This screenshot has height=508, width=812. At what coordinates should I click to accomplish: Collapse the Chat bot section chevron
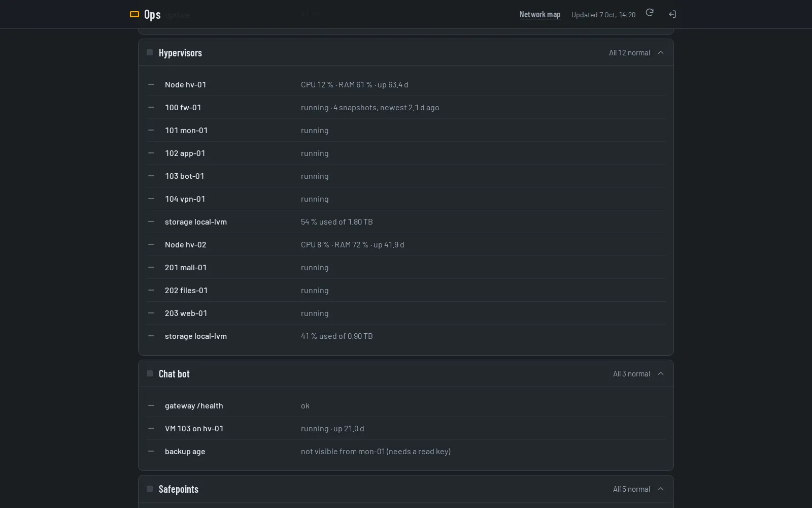(x=661, y=373)
